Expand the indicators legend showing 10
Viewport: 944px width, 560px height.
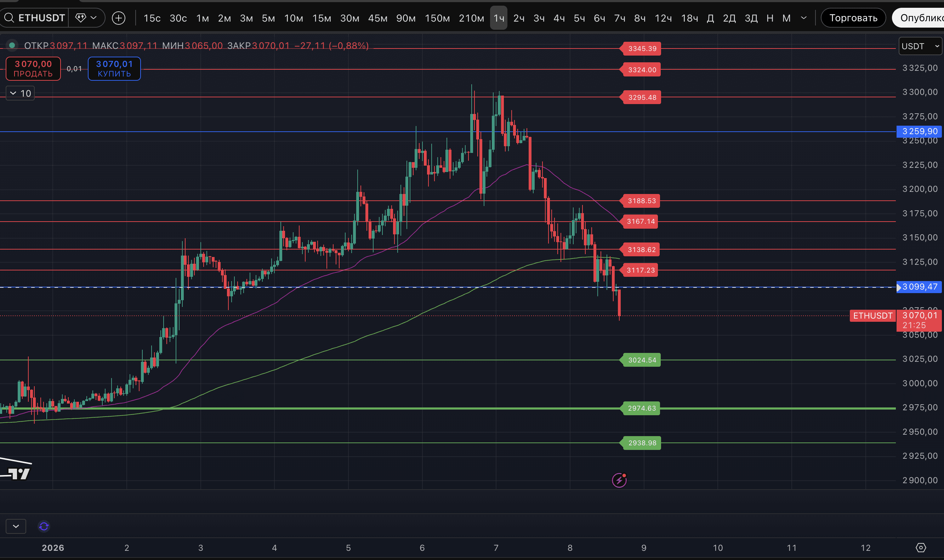pos(21,93)
